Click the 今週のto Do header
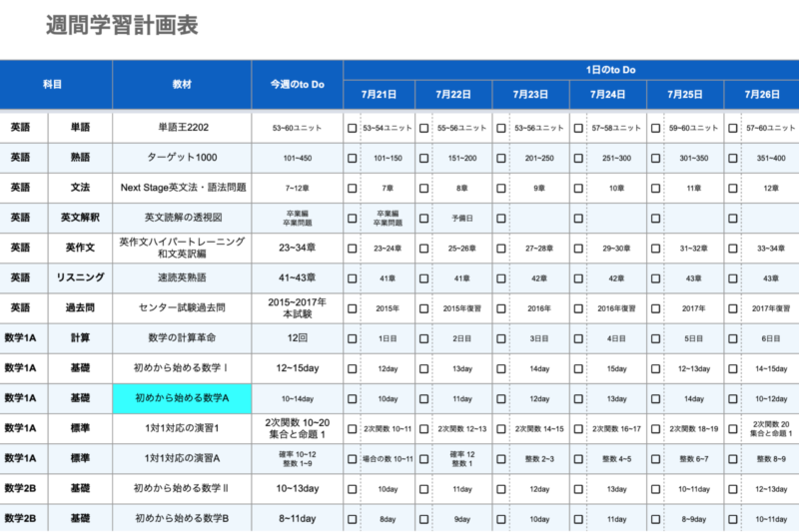 [x=298, y=85]
